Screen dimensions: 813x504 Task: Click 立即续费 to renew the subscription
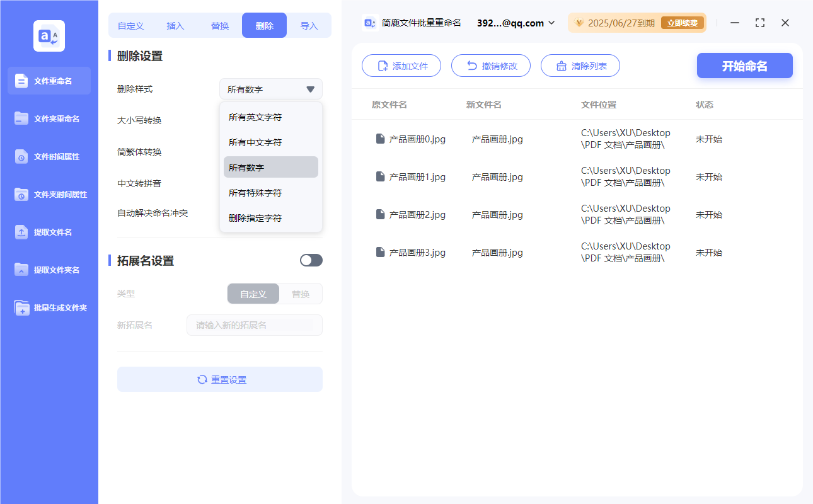pos(683,23)
